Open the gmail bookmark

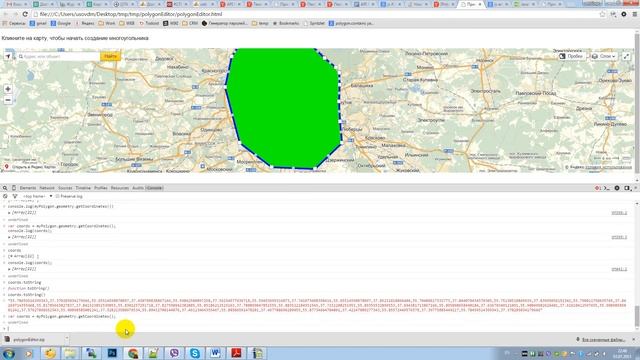coord(38,23)
